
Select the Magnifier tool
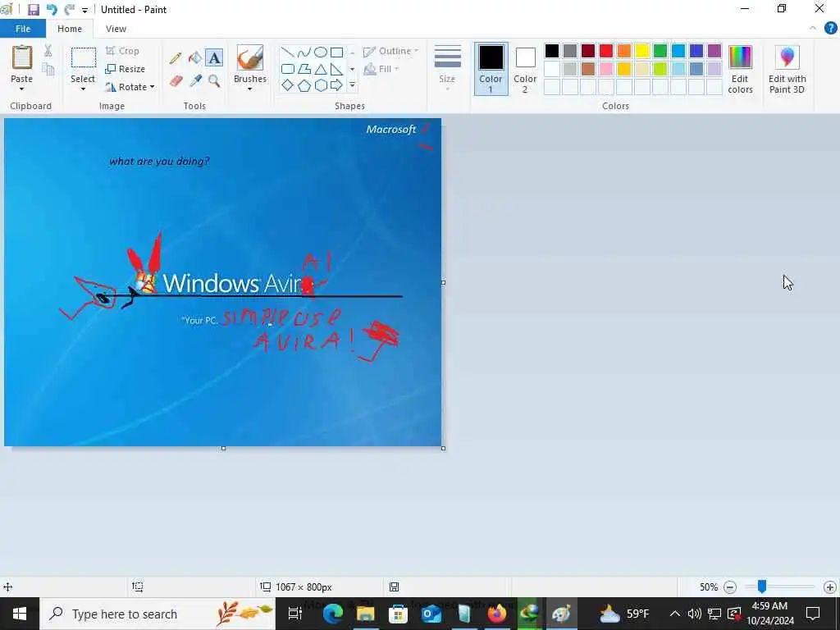[x=214, y=81]
